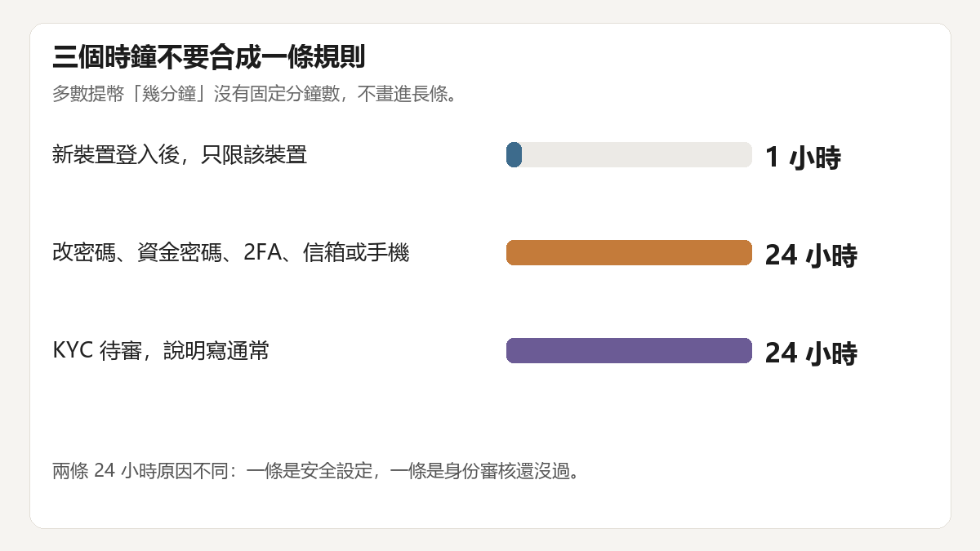980x551 pixels.
Task: Click 信箱或手機 in the second row label
Action: point(356,253)
